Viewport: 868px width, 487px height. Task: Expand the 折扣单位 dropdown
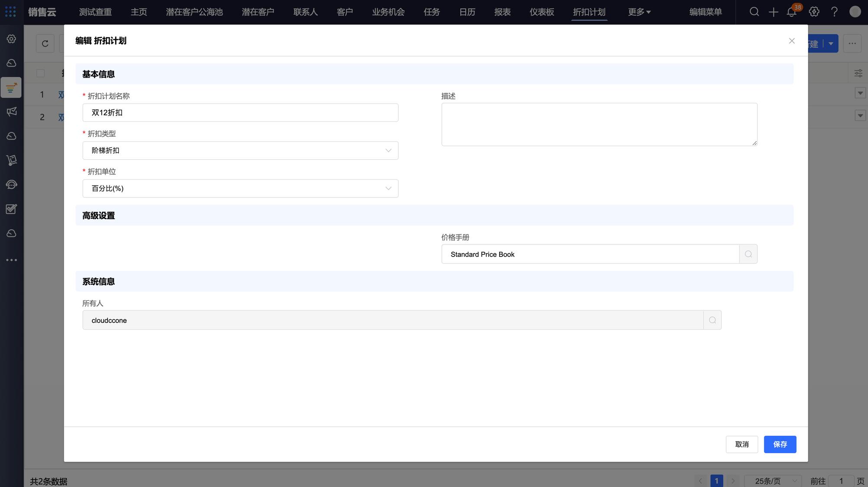[x=240, y=188]
